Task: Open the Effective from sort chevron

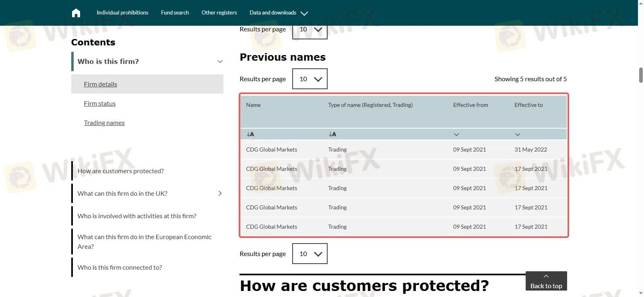Action: tap(456, 134)
